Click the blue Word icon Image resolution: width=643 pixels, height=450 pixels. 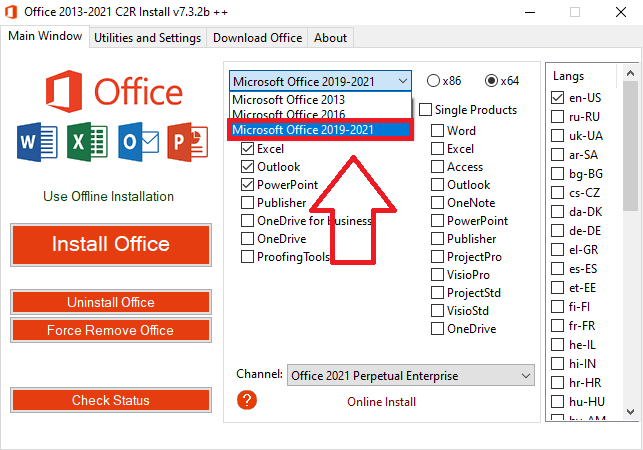[34, 142]
